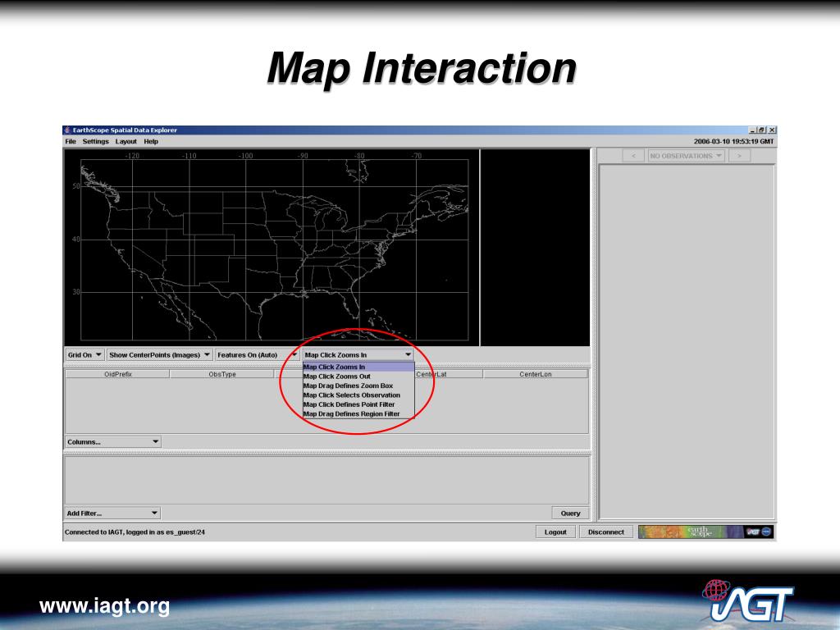Click the CenterLat column header
Image resolution: width=840 pixels, height=630 pixels.
tap(449, 374)
